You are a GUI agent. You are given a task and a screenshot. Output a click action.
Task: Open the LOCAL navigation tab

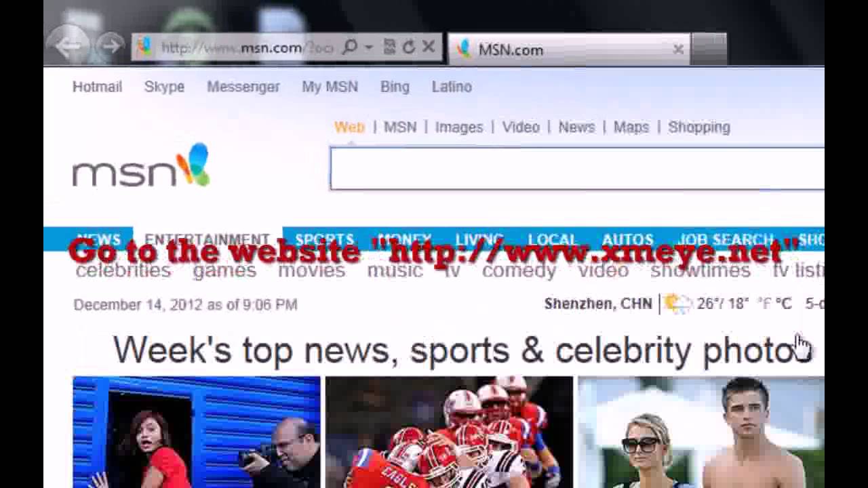pos(553,240)
